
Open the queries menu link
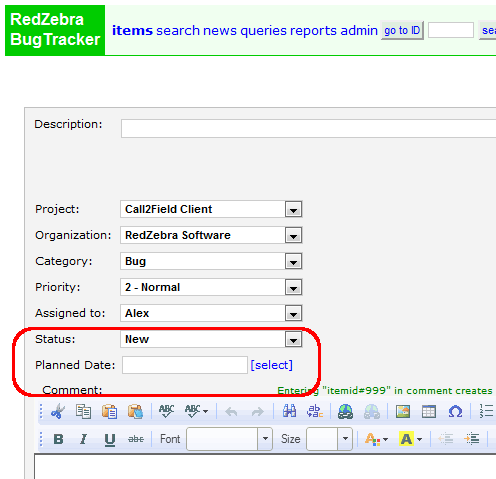263,31
